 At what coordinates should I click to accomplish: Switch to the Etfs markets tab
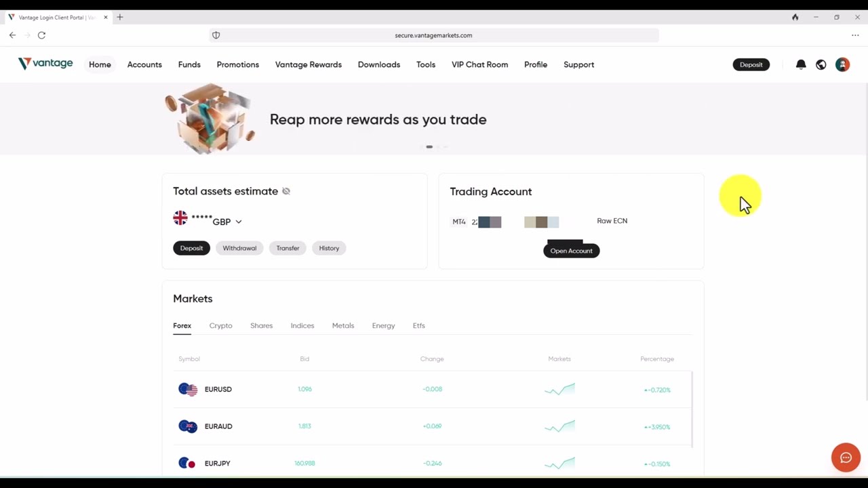tap(419, 326)
